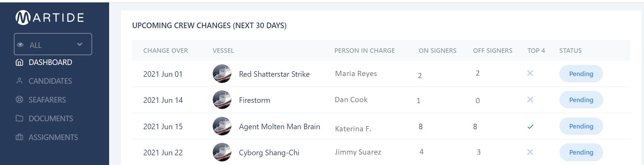Viewport: 644px width, 165px height.
Task: Click Top 4 cross for Cyborg Shang-Chi
Action: click(x=530, y=152)
